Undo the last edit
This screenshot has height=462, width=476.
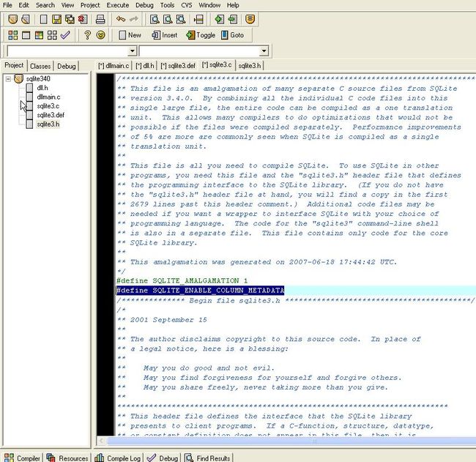pyautogui.click(x=121, y=19)
